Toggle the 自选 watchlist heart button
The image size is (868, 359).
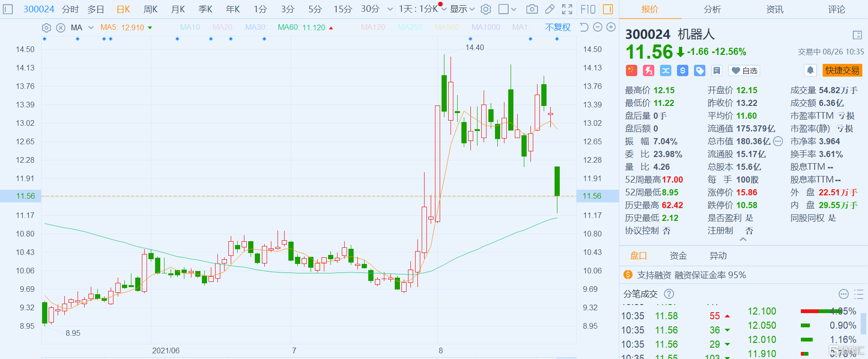744,70
